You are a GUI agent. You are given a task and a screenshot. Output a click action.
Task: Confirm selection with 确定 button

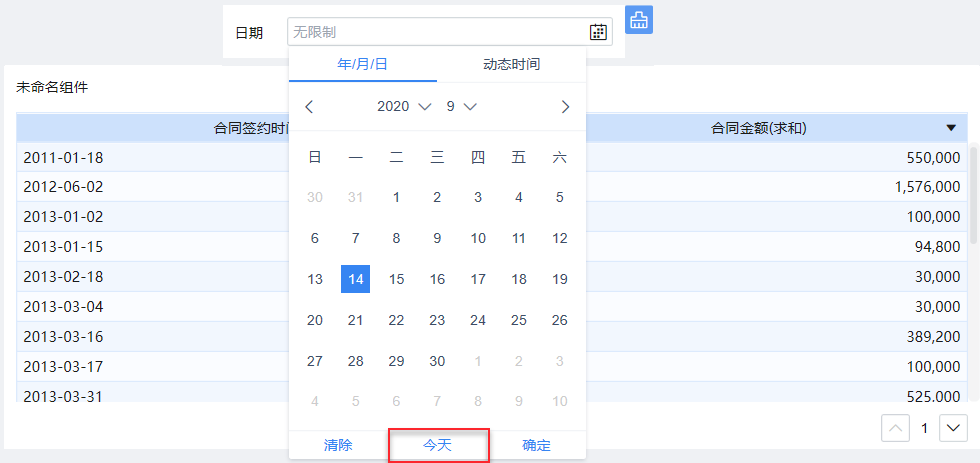pyautogui.click(x=537, y=445)
